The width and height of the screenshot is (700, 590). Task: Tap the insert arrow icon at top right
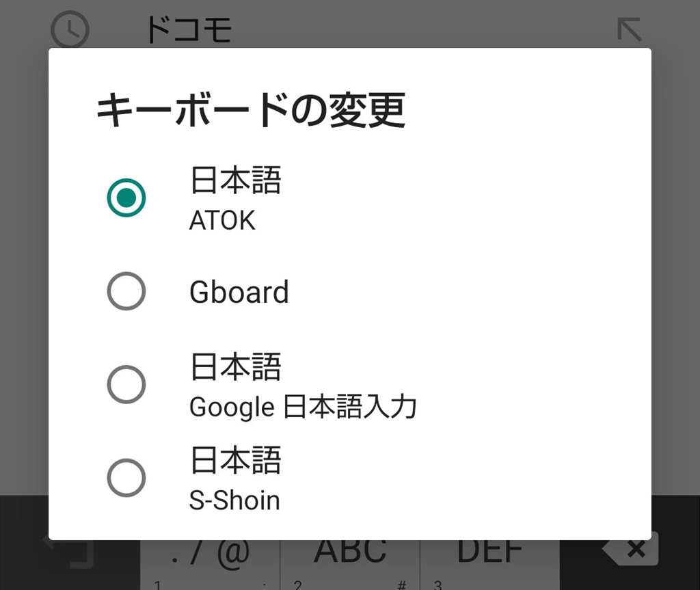[x=629, y=30]
